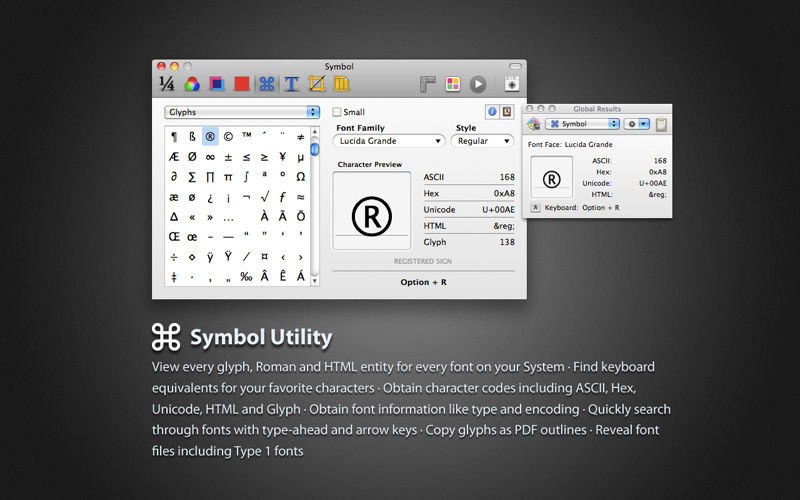Select the overlapping blue and pink squares tool
The image size is (800, 500).
tap(217, 84)
